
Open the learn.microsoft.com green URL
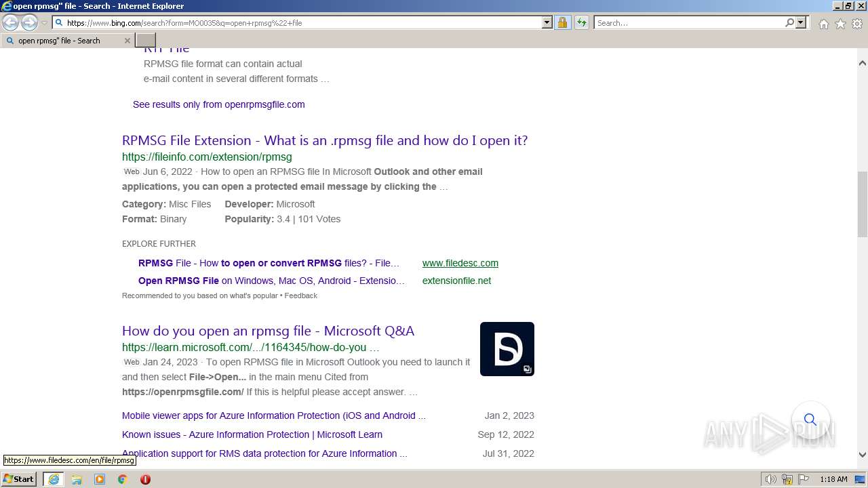(x=250, y=347)
